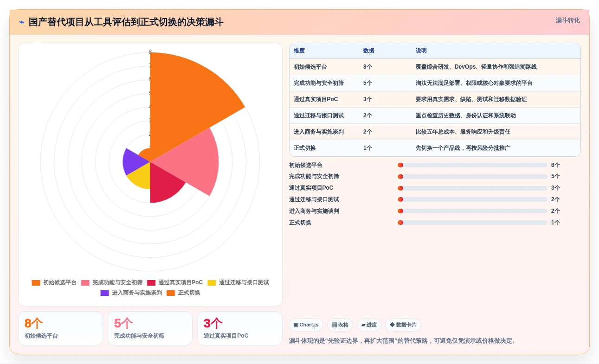
Task: Click the 通过迁移与接口测试 progress bar
Action: click(472, 199)
